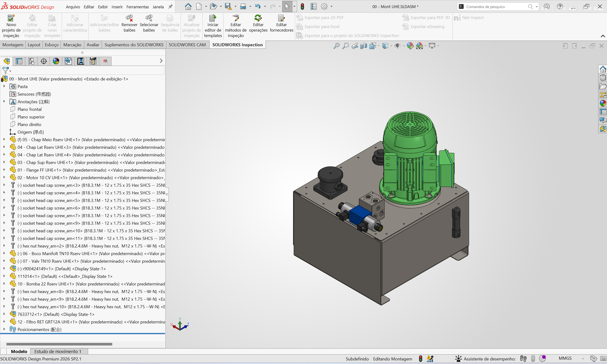Viewport: 607px width, 364px height.
Task: Switch to the Montagem tab
Action: pos(13,45)
